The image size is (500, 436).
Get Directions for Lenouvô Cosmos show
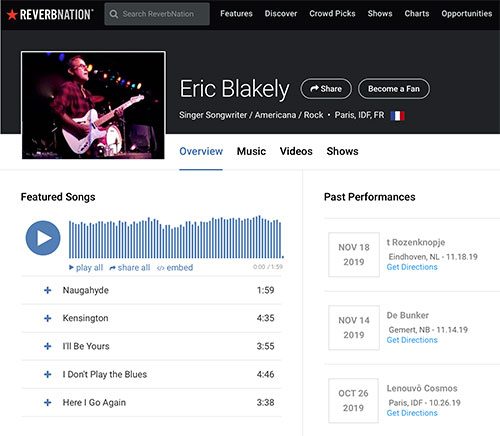coord(412,413)
